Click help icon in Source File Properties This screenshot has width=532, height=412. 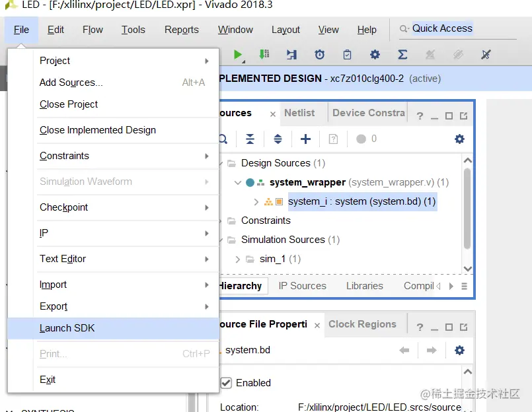click(x=420, y=327)
